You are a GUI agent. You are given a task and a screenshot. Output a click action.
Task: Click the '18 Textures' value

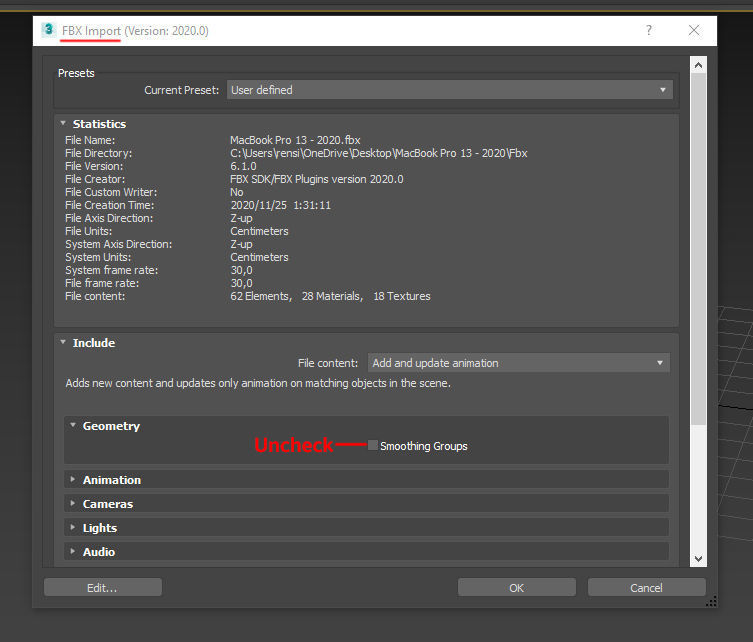click(402, 296)
